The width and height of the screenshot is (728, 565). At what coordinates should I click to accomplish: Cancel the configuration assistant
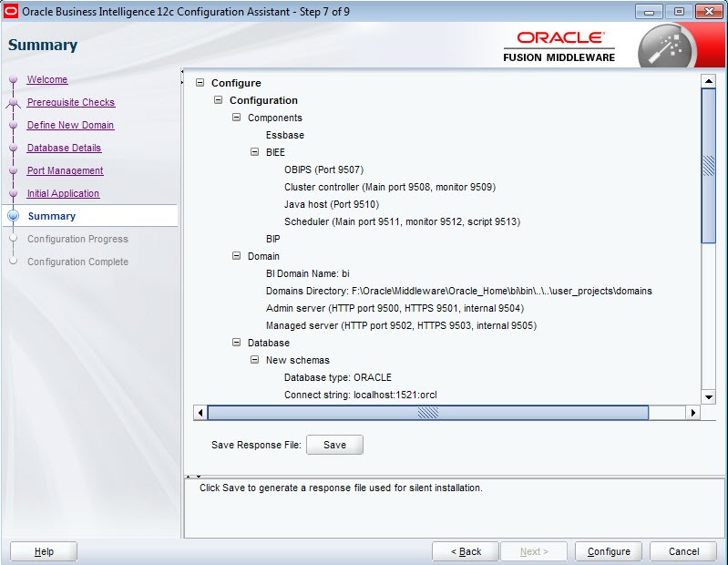(x=683, y=551)
